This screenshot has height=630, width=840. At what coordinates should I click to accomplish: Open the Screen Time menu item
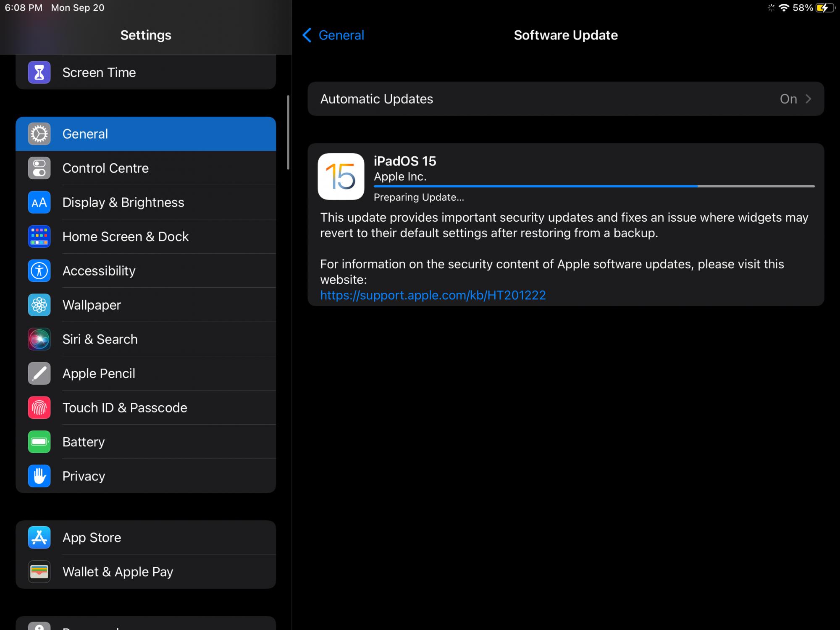pyautogui.click(x=146, y=72)
